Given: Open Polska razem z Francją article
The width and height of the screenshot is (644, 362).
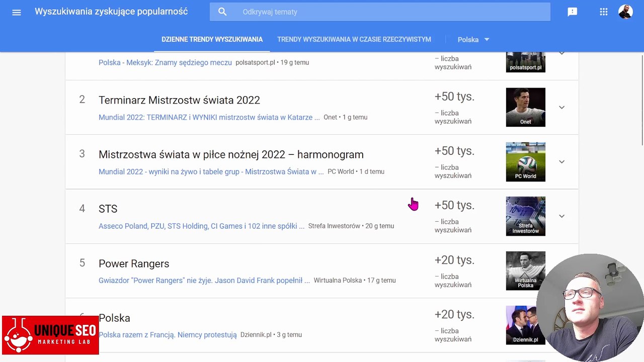Looking at the screenshot, I should [x=168, y=334].
